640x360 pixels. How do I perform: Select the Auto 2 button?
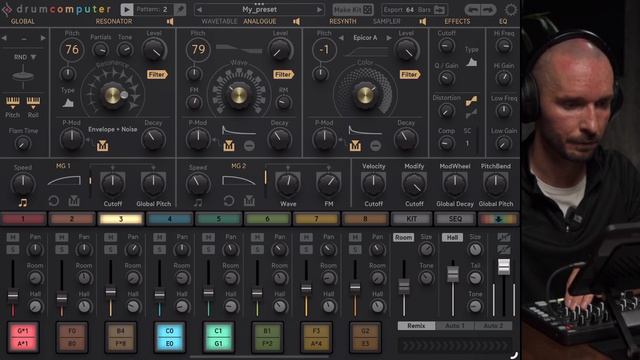click(493, 326)
